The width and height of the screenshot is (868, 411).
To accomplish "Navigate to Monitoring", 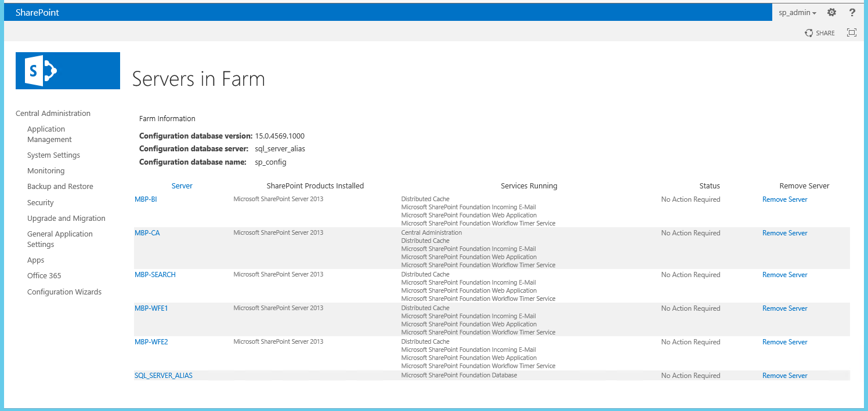I will [46, 171].
